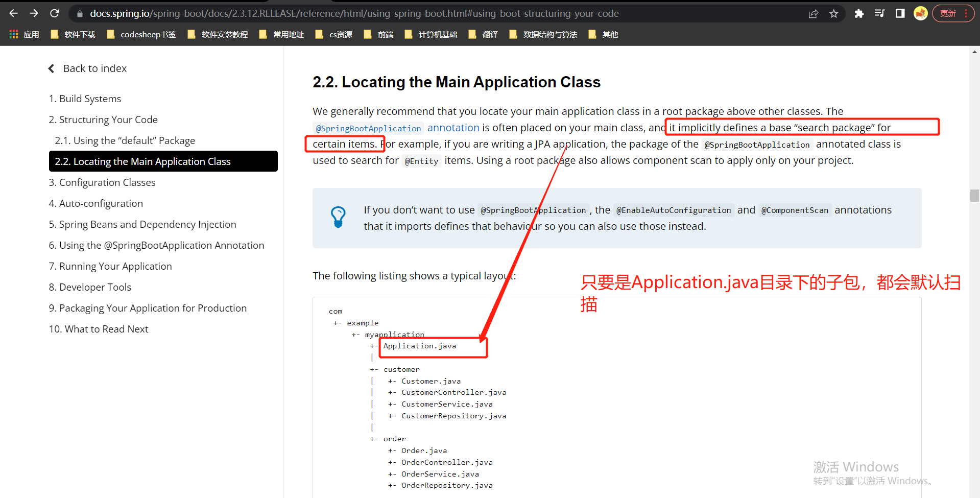Open 2.1 Using the default Package
Image resolution: width=980 pixels, height=498 pixels.
point(125,140)
